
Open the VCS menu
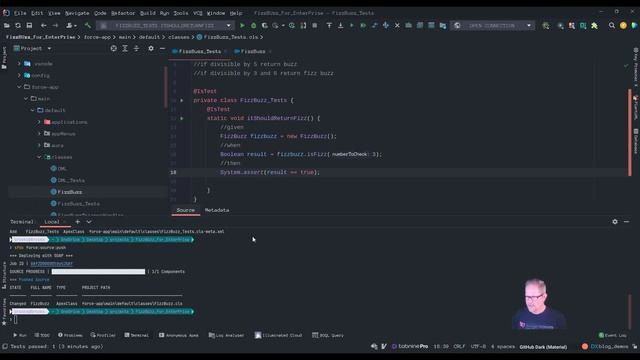point(198,13)
